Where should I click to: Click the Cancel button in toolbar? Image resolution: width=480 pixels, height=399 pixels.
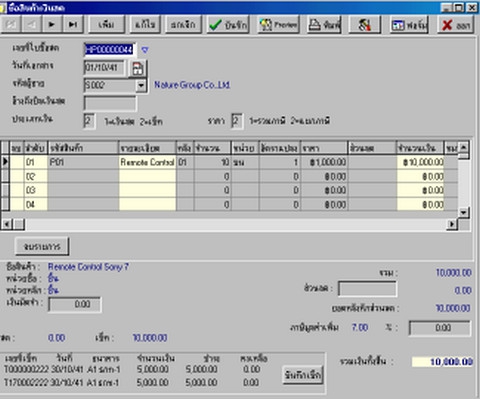[x=183, y=25]
